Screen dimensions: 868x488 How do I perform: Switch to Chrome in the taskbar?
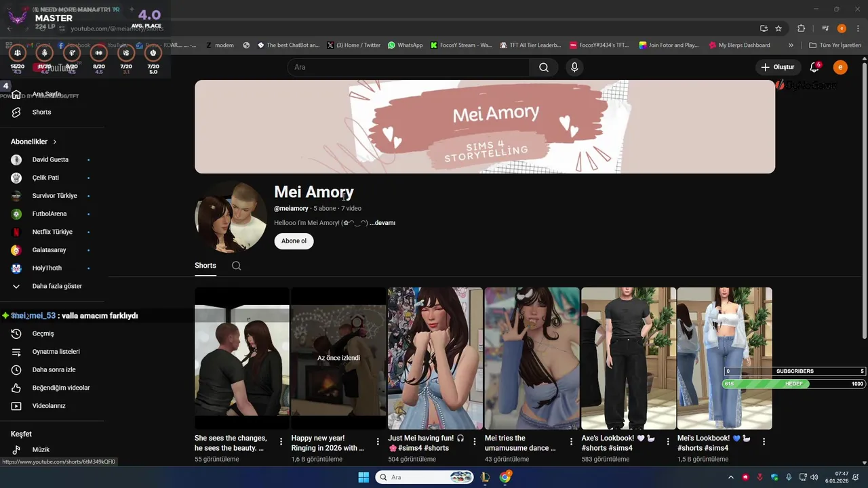click(x=505, y=477)
